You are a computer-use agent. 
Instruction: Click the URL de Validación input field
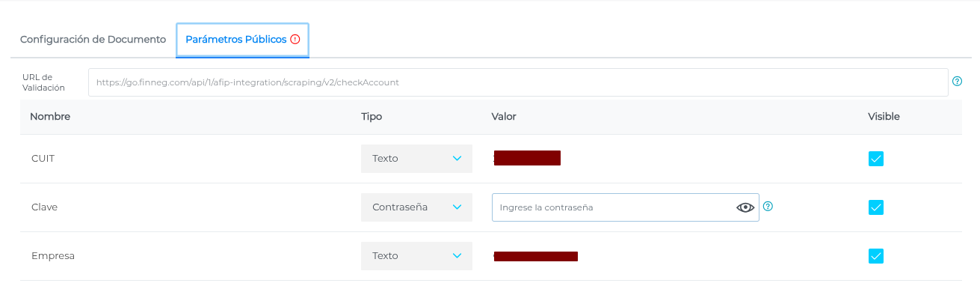(x=517, y=82)
